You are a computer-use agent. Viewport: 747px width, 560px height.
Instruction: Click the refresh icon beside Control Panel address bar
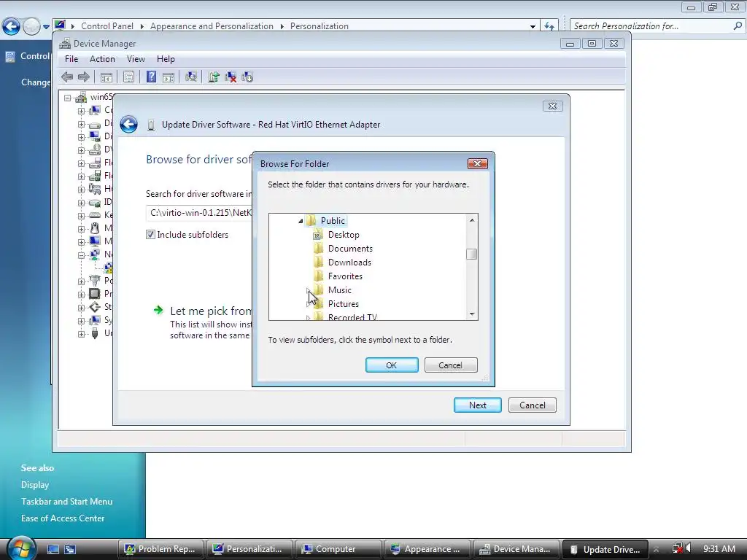pyautogui.click(x=549, y=26)
